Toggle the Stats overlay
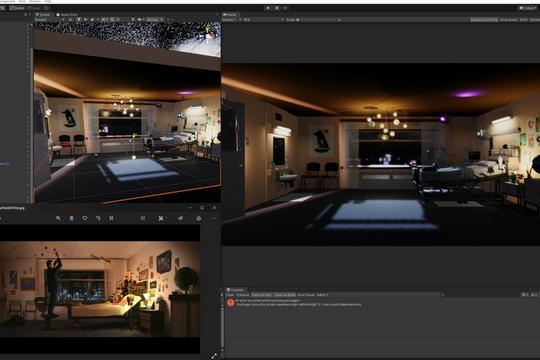Screen dimensions: 540x360 point(523,20)
